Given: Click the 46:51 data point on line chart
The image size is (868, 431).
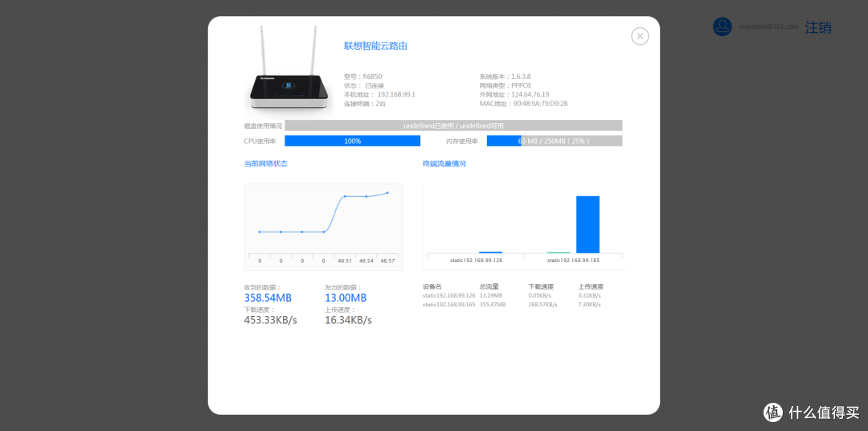Looking at the screenshot, I should pyautogui.click(x=345, y=196).
